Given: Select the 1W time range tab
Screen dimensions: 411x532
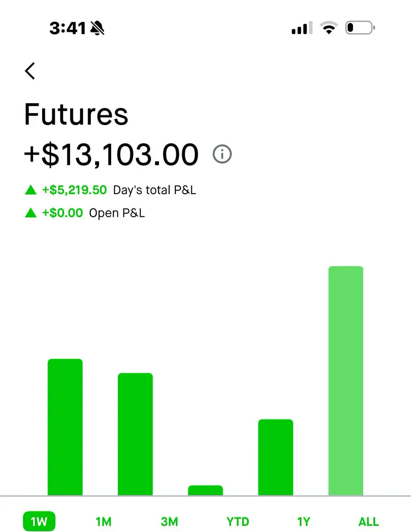Looking at the screenshot, I should (39, 522).
